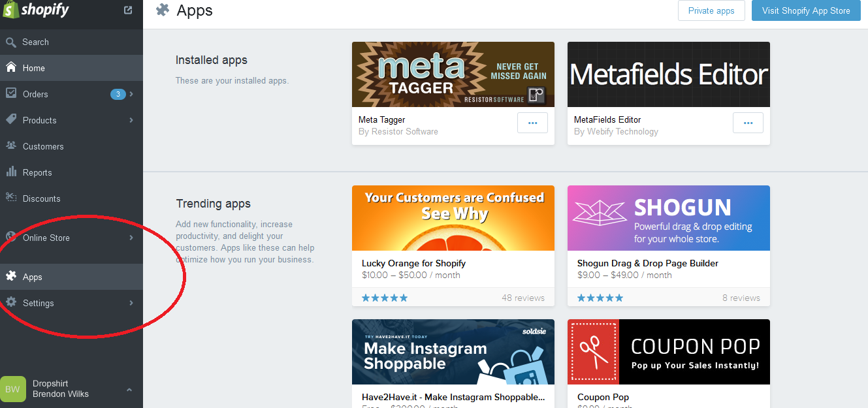The image size is (868, 408).
Task: Click the 'Trending apps' heading
Action: click(214, 204)
